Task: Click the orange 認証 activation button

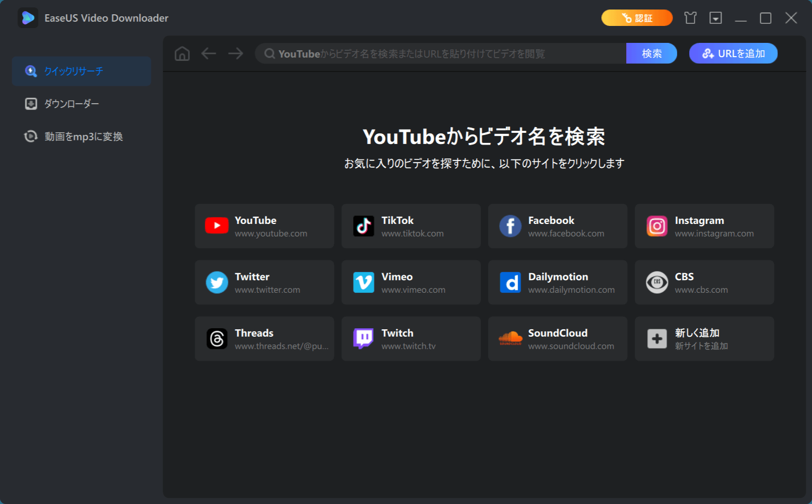Action: tap(637, 18)
